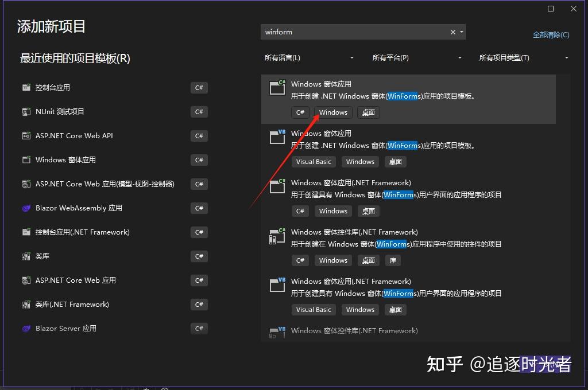The height and width of the screenshot is (390, 588).
Task: Click the Blazor Server 应用 icon
Action: click(26, 328)
